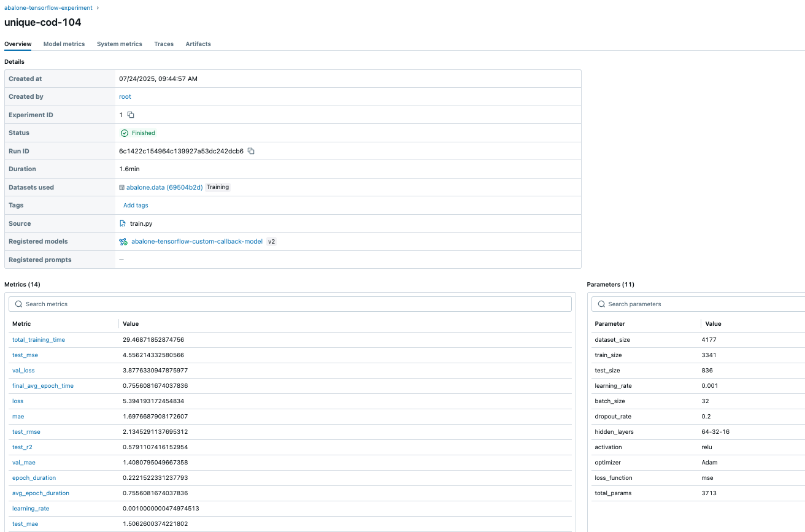Open the test_rmse metric details

(x=26, y=431)
